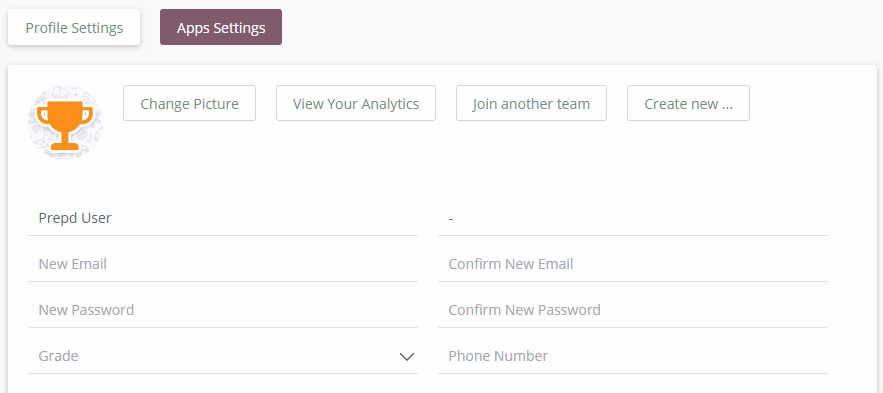The height and width of the screenshot is (393, 883).
Task: Click the Analytics word in View Your Analytics
Action: 390,104
